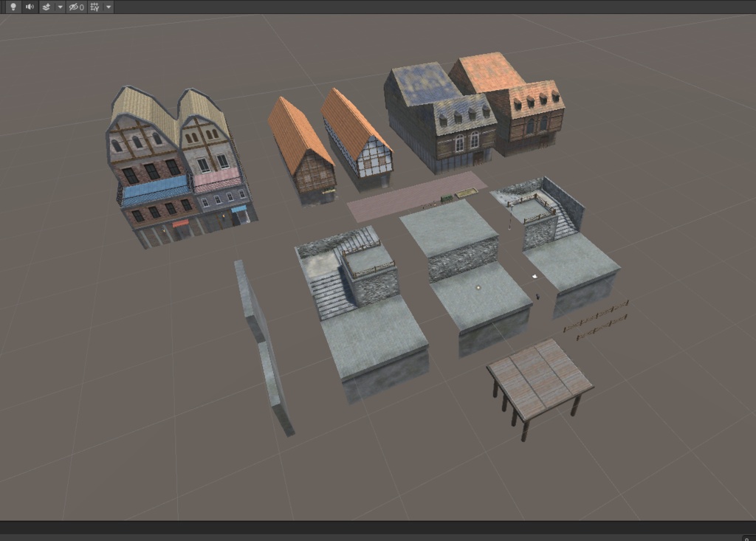Toggle scene lighting with the lightbulb icon
756x541 pixels.
point(13,7)
